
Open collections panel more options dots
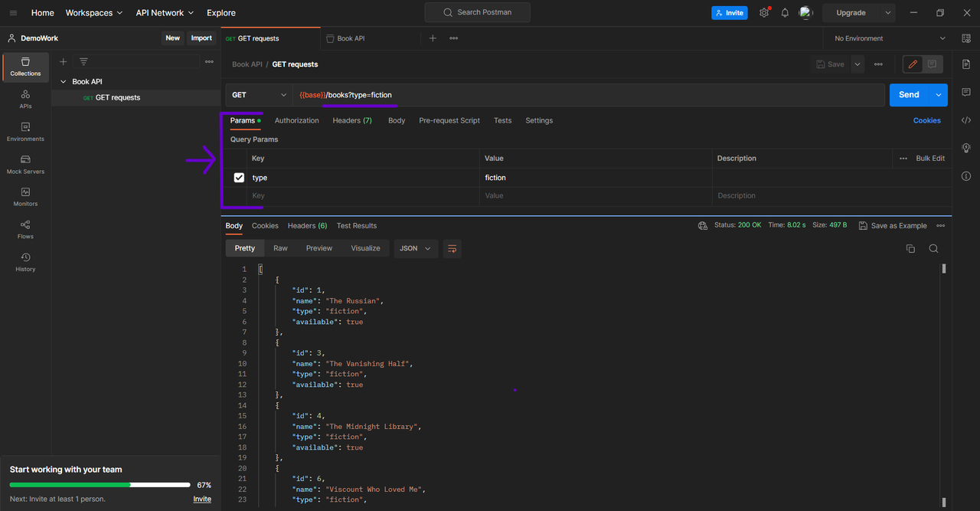(x=209, y=61)
